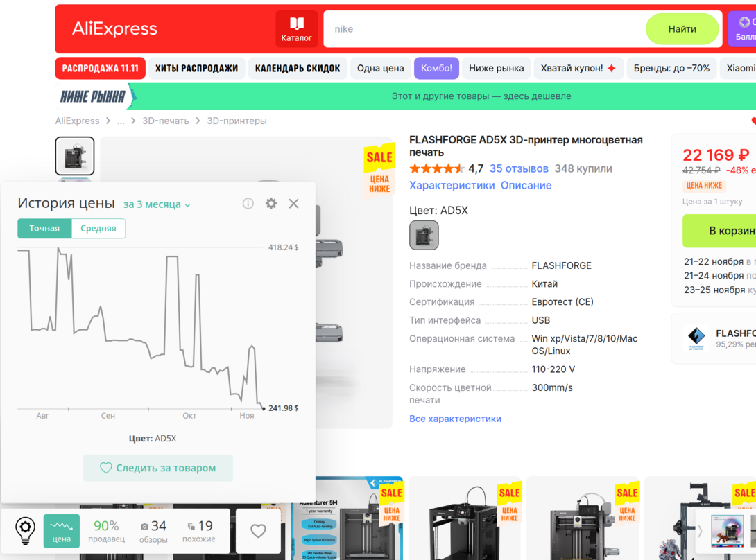756x560 pixels.
Task: Select the цена price chart tab
Action: [61, 531]
